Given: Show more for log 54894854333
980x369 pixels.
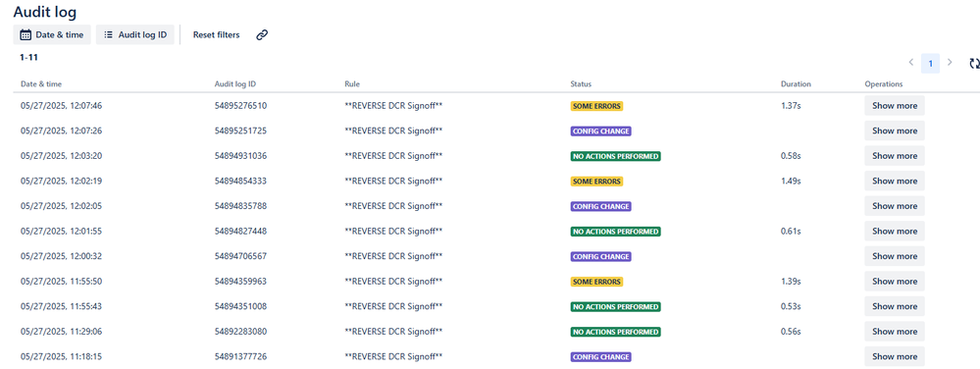Looking at the screenshot, I should coord(895,181).
